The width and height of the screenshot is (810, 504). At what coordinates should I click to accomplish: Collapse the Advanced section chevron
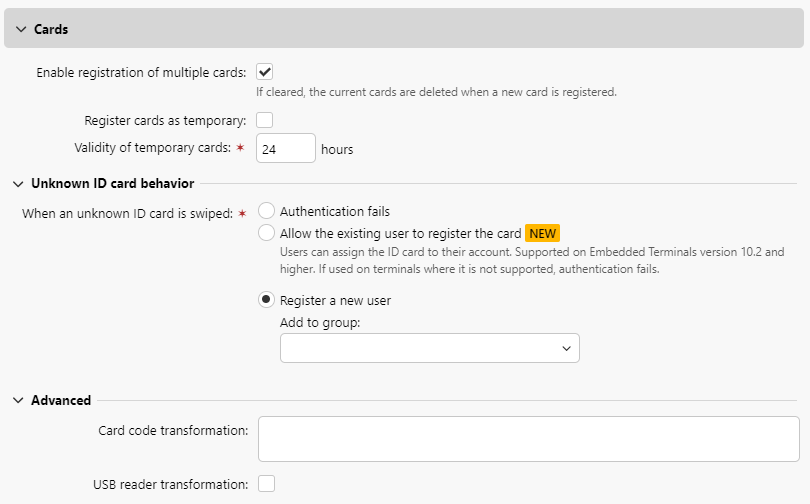point(18,400)
